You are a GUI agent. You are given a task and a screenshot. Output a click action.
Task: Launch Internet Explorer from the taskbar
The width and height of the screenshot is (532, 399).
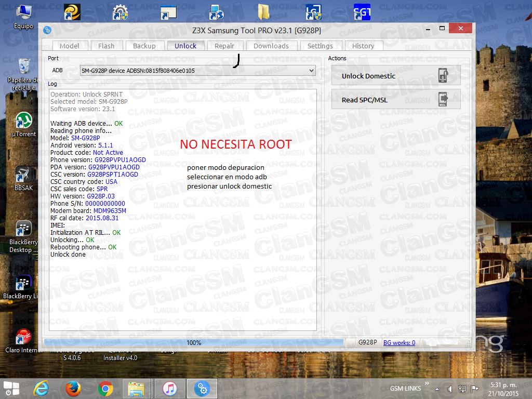click(x=41, y=389)
